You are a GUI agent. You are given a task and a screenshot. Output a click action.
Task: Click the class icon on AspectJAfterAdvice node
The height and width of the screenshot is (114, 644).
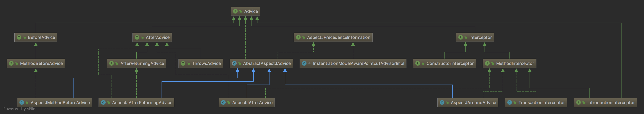[x=223, y=102]
